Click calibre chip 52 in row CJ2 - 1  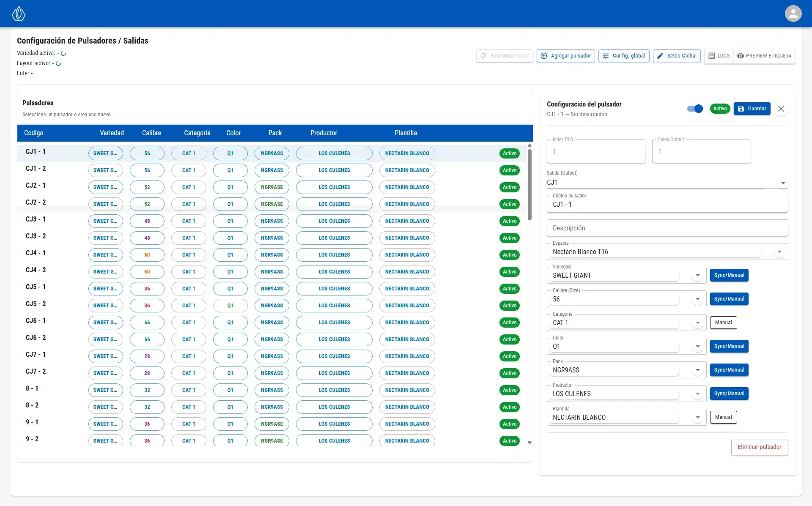point(147,187)
